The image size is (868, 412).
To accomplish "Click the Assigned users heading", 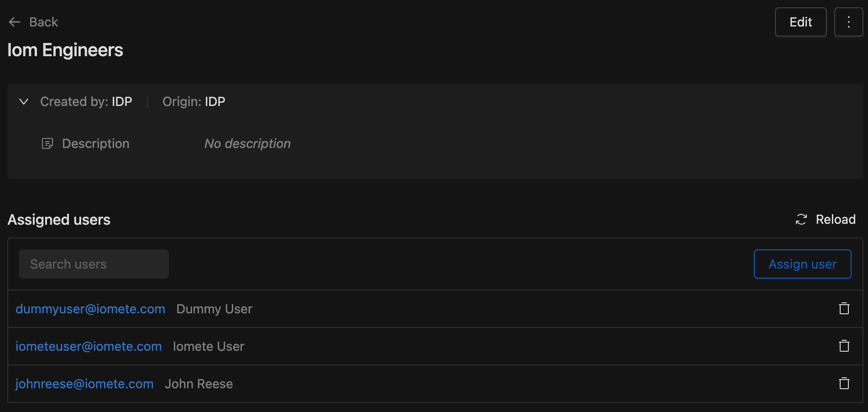I will pyautogui.click(x=59, y=220).
